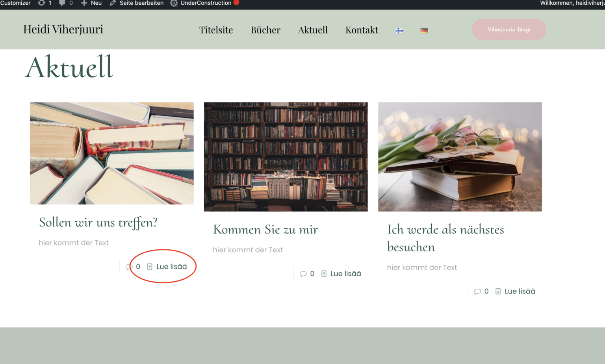Click the pencil icon for Seite bearbeiten
The image size is (605, 364).
(x=113, y=3)
